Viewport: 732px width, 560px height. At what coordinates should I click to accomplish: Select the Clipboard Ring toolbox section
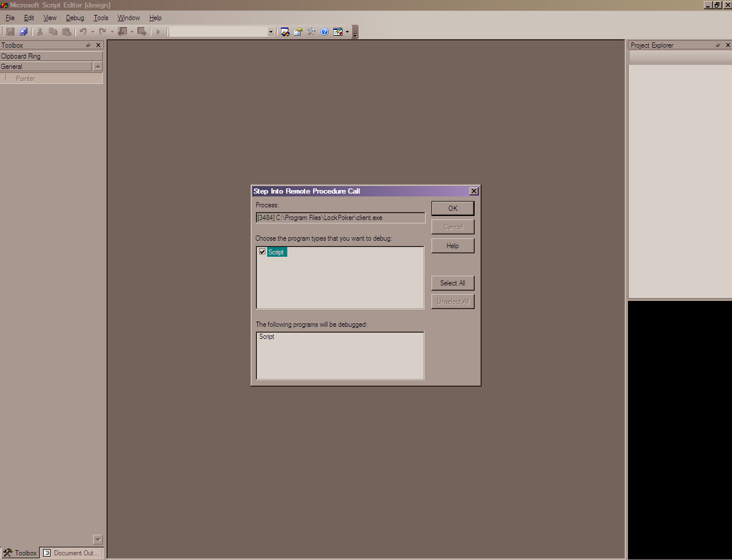(x=51, y=56)
